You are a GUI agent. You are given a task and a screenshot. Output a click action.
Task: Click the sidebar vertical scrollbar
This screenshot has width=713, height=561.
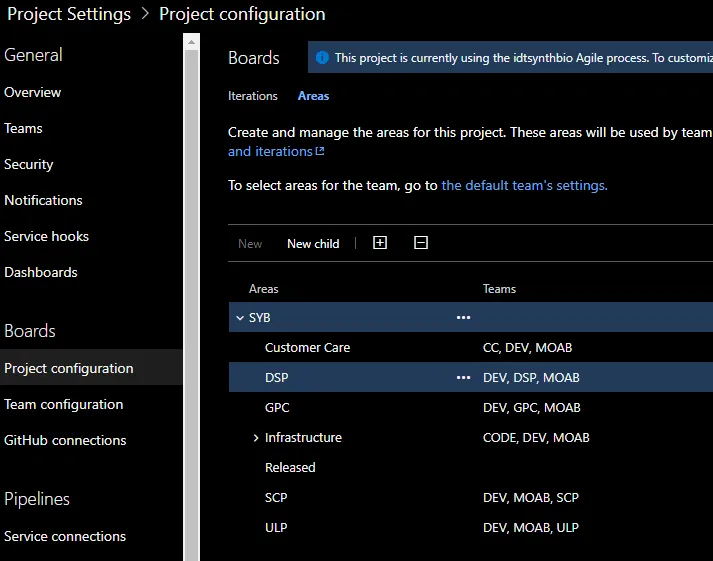(x=191, y=300)
